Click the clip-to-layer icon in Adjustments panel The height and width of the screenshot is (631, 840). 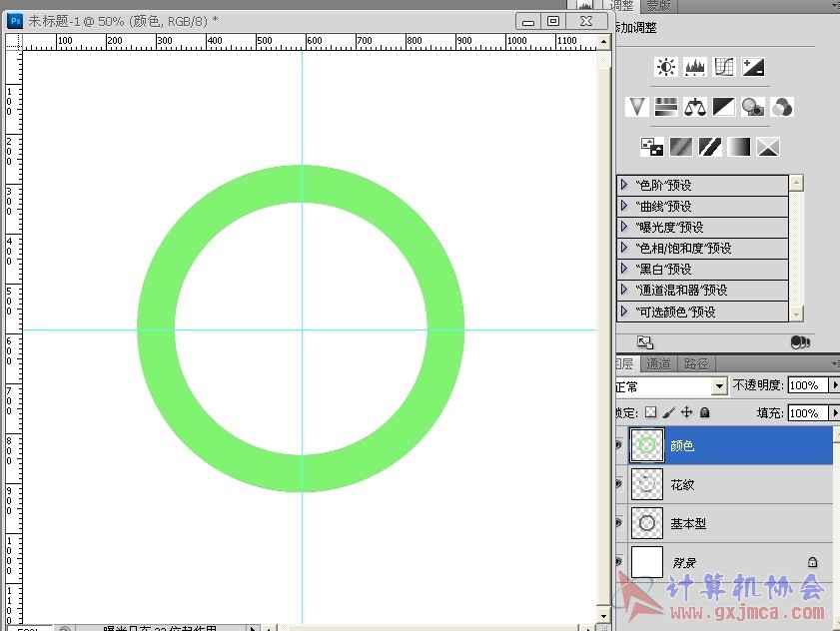[800, 341]
